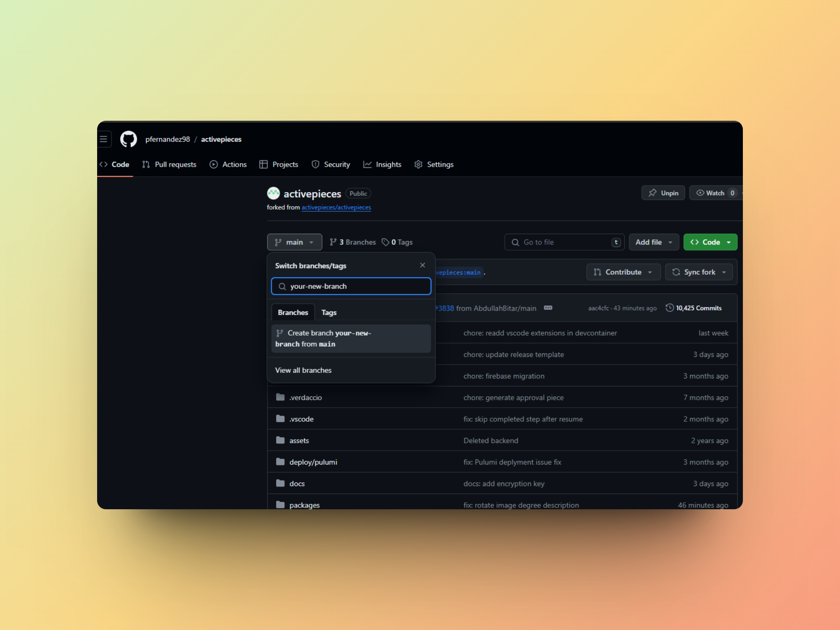The width and height of the screenshot is (840, 630).
Task: Click the assets folder icon
Action: pos(280,440)
